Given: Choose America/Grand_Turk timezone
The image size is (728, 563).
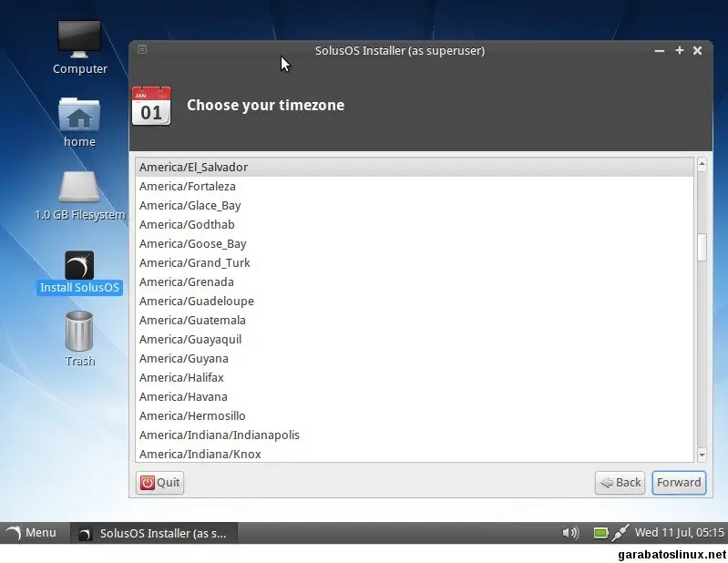Looking at the screenshot, I should click(x=415, y=262).
